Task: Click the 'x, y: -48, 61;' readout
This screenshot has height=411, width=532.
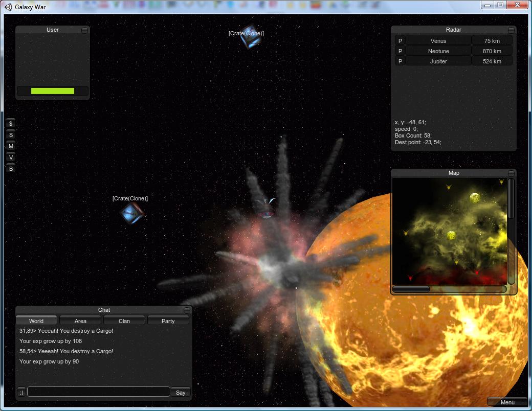Action: pyautogui.click(x=410, y=122)
